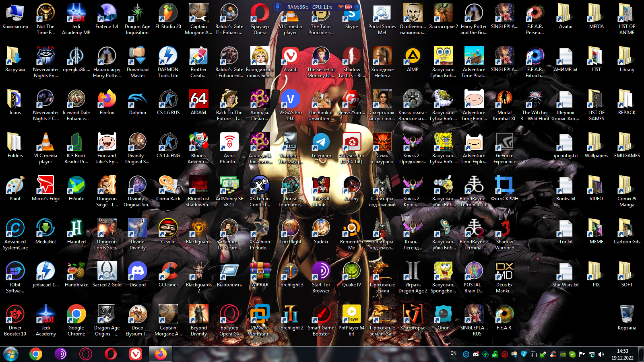Click the Discord tray icon
This screenshot has height=362, width=644.
click(475, 354)
